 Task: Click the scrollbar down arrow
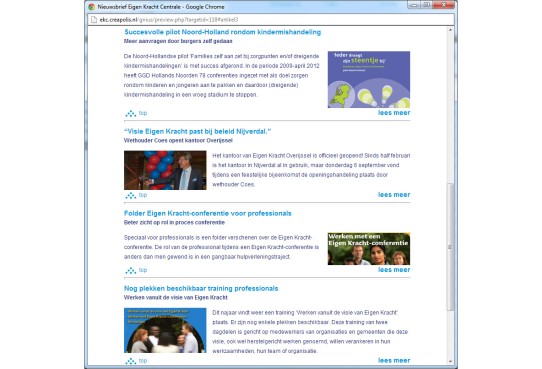click(450, 361)
